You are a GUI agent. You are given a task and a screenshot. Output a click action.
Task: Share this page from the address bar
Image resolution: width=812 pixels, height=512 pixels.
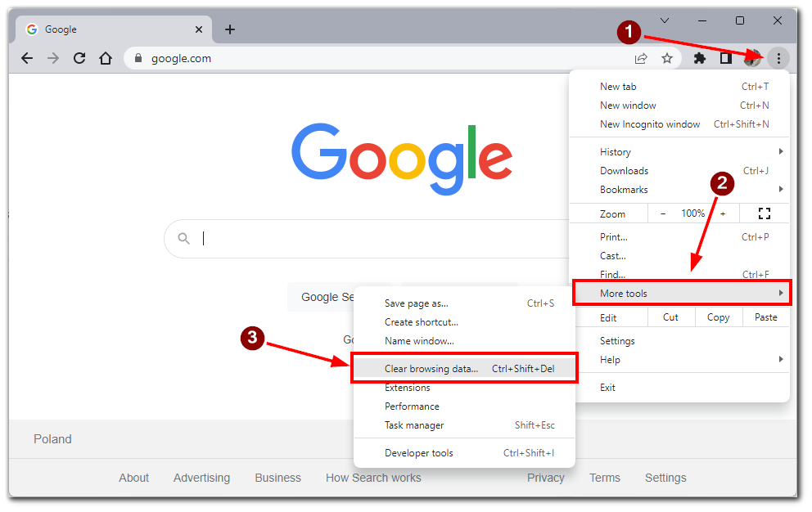[641, 59]
